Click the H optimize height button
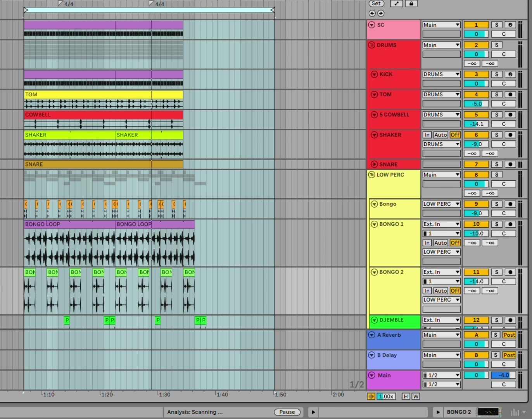 click(406, 396)
